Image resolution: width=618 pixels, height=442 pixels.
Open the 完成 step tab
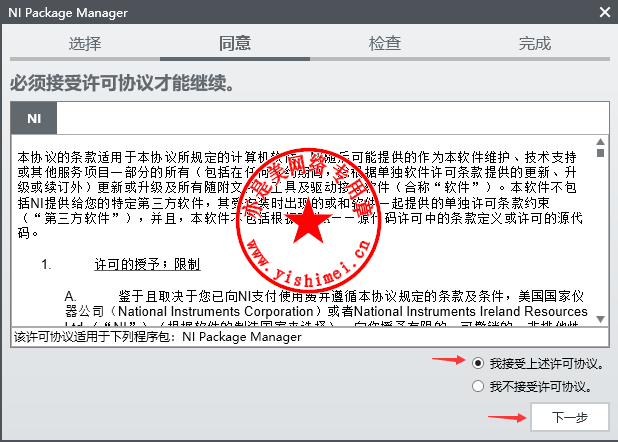click(534, 43)
